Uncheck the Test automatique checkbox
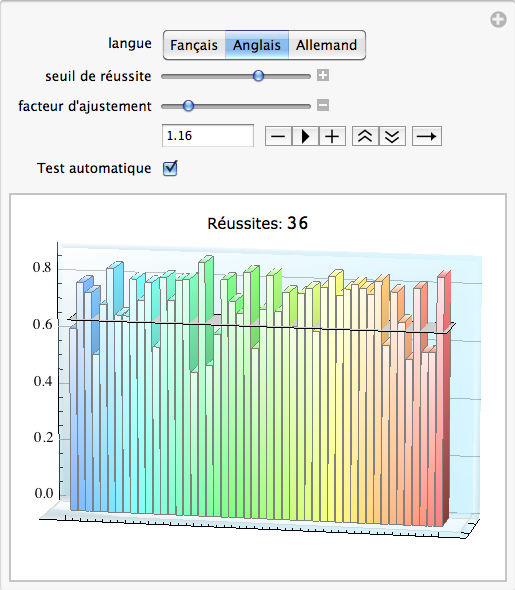 (x=170, y=168)
